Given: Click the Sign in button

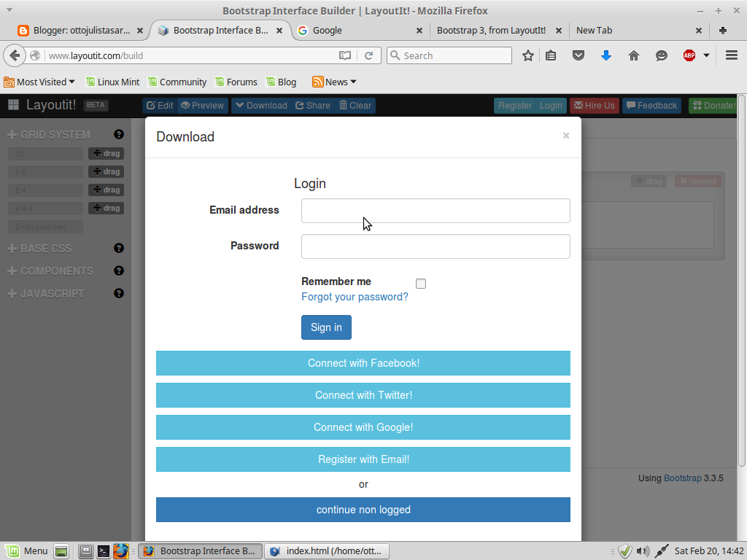Looking at the screenshot, I should (326, 327).
